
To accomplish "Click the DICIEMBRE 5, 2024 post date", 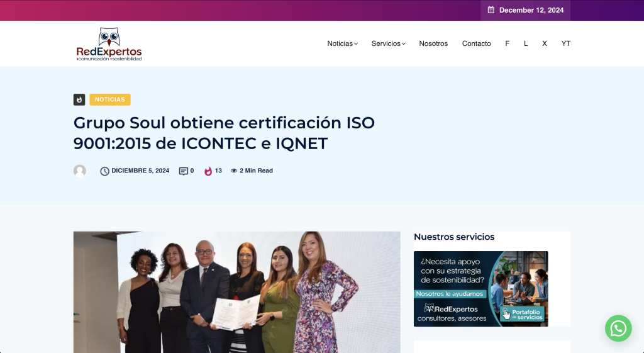I will 140,171.
